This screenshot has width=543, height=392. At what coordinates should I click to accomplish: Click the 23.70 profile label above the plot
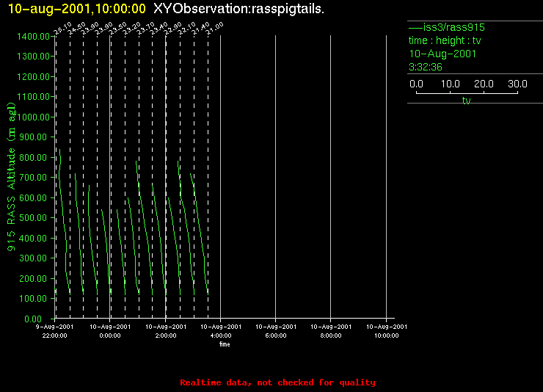pyautogui.click(x=145, y=29)
